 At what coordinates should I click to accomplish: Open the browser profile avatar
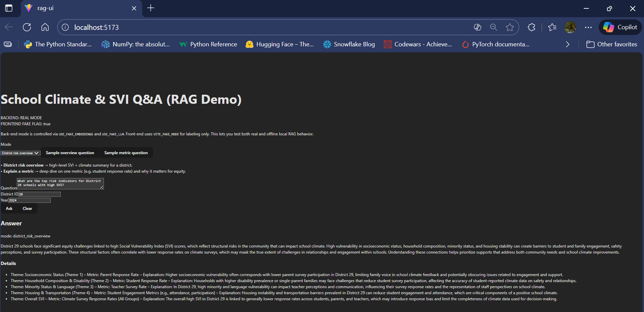tap(570, 27)
